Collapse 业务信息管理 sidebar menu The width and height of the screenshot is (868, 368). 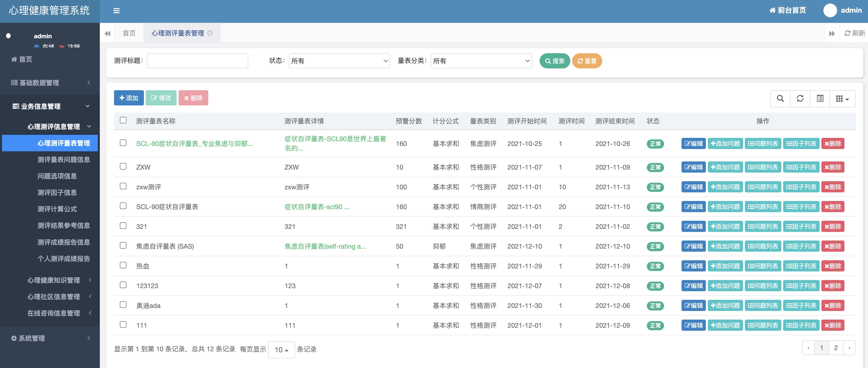click(x=50, y=106)
